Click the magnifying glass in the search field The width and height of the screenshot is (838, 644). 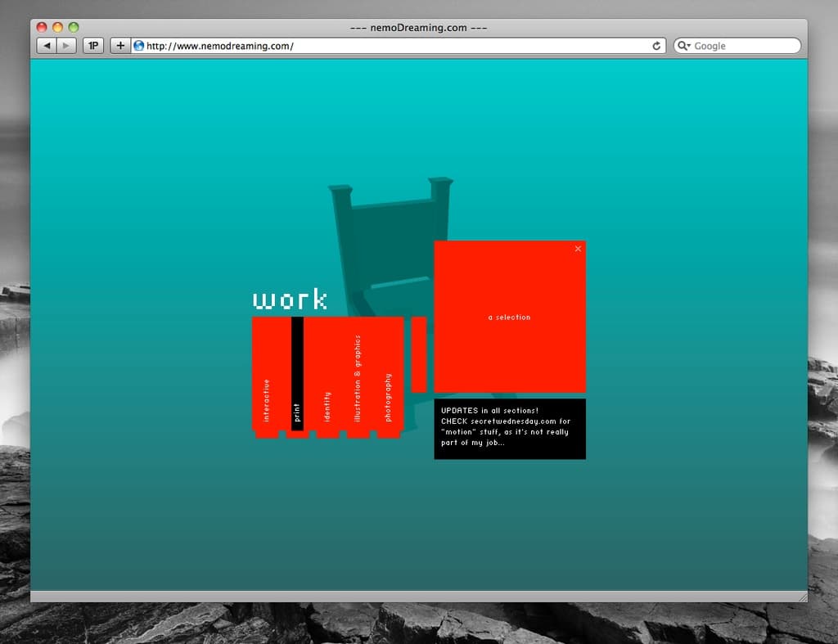(x=682, y=45)
